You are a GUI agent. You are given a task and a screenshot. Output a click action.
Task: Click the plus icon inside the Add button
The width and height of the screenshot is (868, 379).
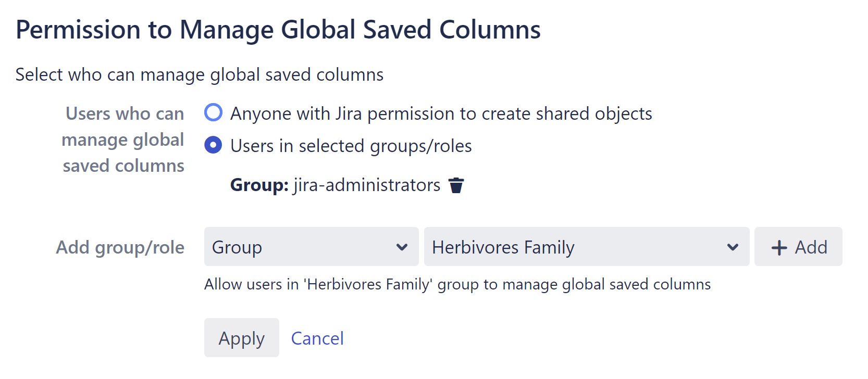click(x=778, y=247)
